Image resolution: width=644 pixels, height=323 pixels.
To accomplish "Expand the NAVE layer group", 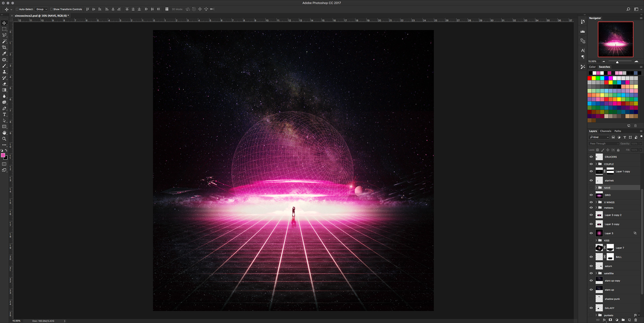I will (x=596, y=188).
